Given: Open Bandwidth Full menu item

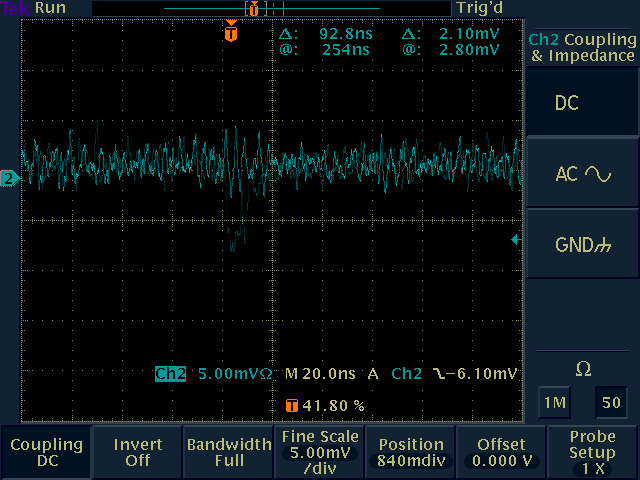Looking at the screenshot, I should click(229, 452).
